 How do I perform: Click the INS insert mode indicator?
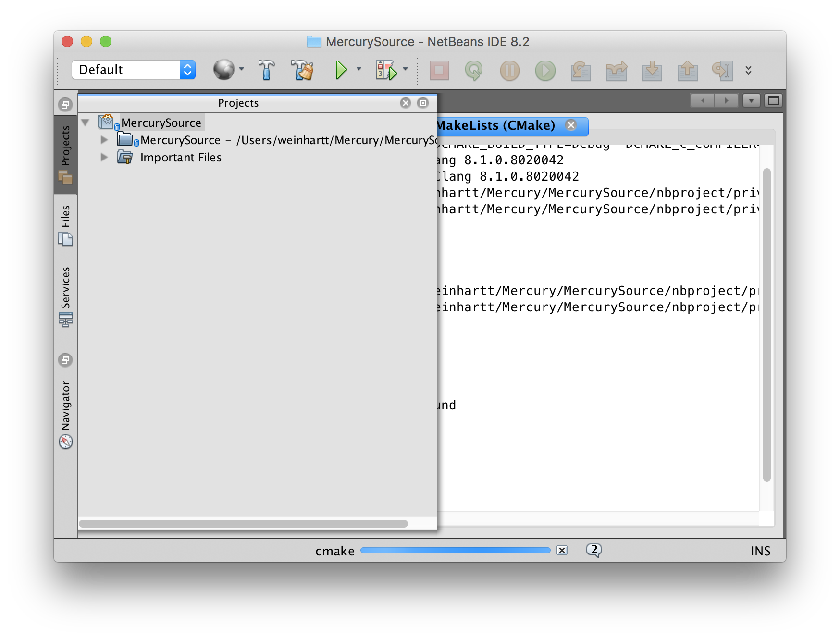[x=760, y=551]
